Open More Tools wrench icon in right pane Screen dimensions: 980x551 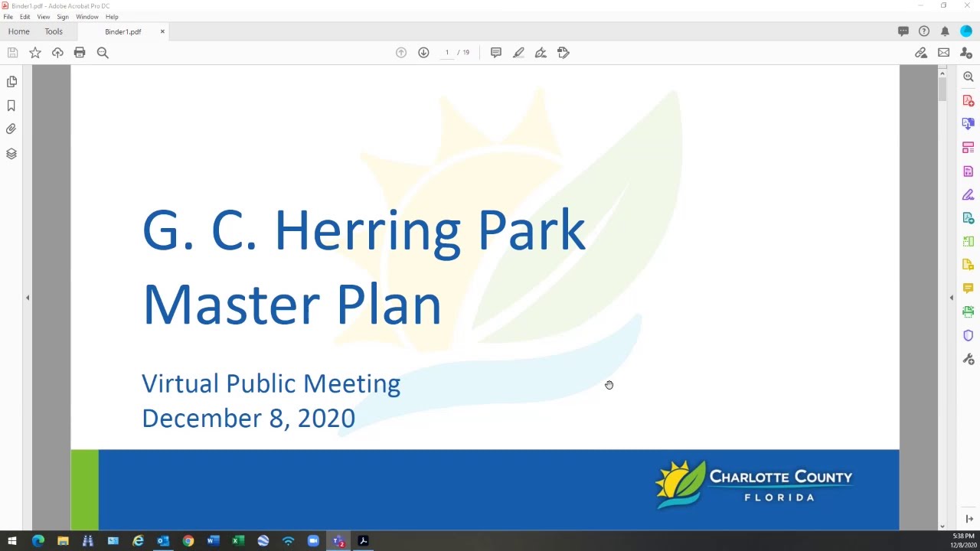[969, 359]
